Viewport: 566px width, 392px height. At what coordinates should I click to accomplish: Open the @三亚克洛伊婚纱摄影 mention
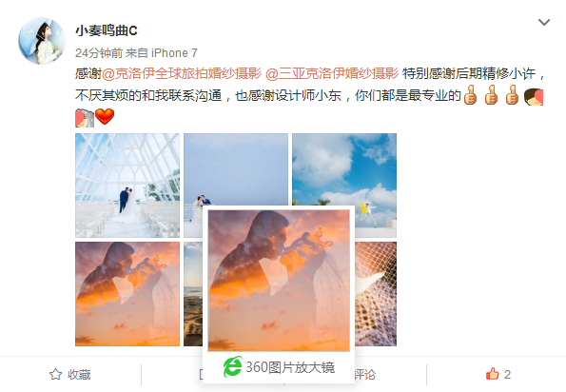332,73
